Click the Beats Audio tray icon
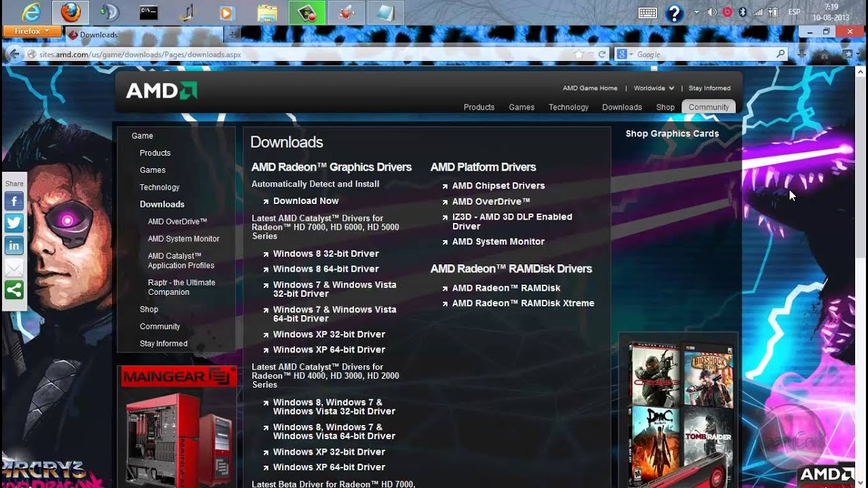This screenshot has width=868, height=488. [x=728, y=12]
